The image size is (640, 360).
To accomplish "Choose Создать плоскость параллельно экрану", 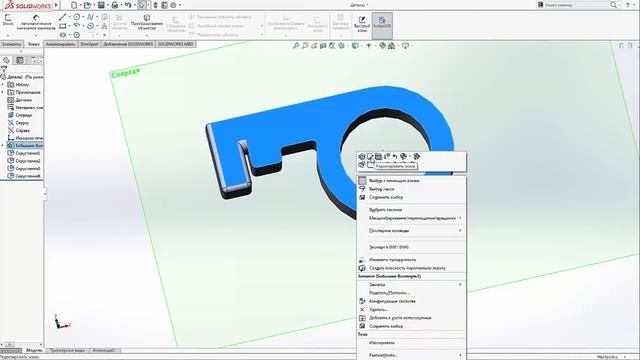I will pos(411,268).
